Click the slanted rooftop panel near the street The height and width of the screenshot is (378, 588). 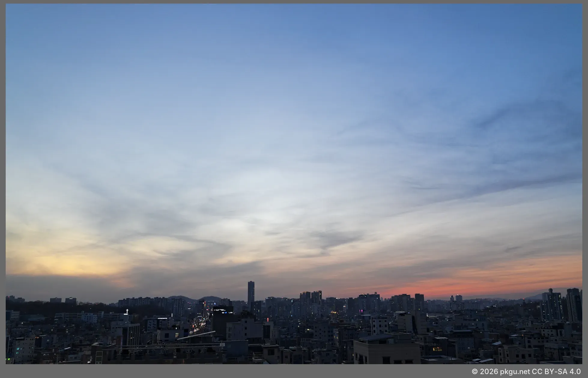tap(196, 335)
